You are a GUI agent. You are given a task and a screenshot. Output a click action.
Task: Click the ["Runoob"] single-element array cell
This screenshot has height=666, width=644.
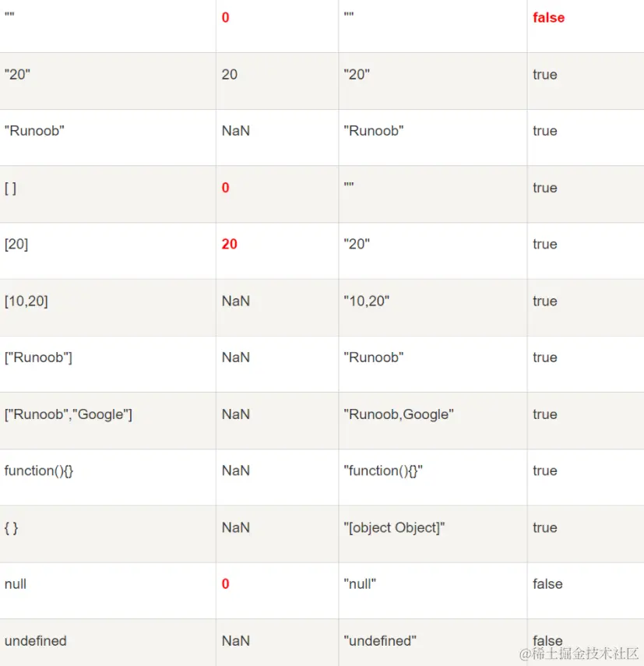click(38, 358)
